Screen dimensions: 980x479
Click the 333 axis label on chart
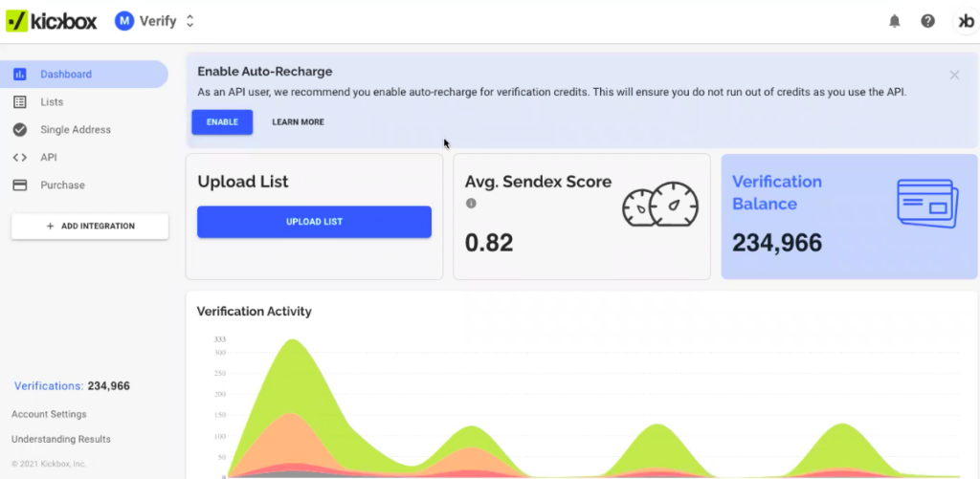(219, 339)
